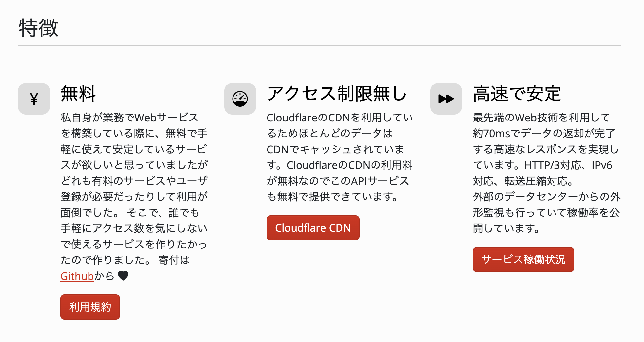Click the black heart icon after Github
644x342 pixels.
[123, 276]
